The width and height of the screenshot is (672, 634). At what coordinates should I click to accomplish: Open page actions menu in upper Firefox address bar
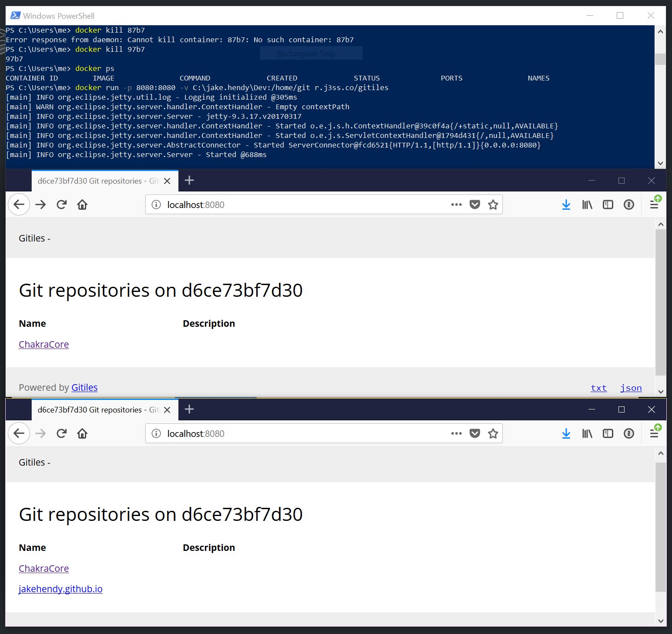(x=456, y=205)
